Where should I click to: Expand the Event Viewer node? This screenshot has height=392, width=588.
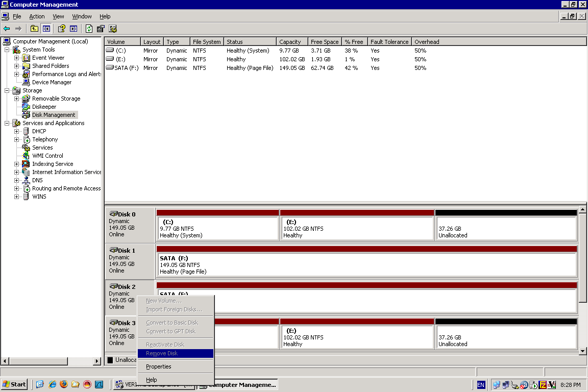(x=16, y=58)
